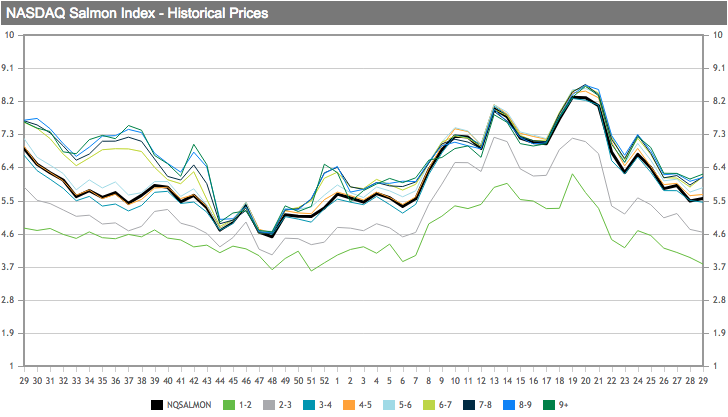Click the black NQSALMON legend swatch
This screenshot has width=728, height=417.
[x=157, y=405]
